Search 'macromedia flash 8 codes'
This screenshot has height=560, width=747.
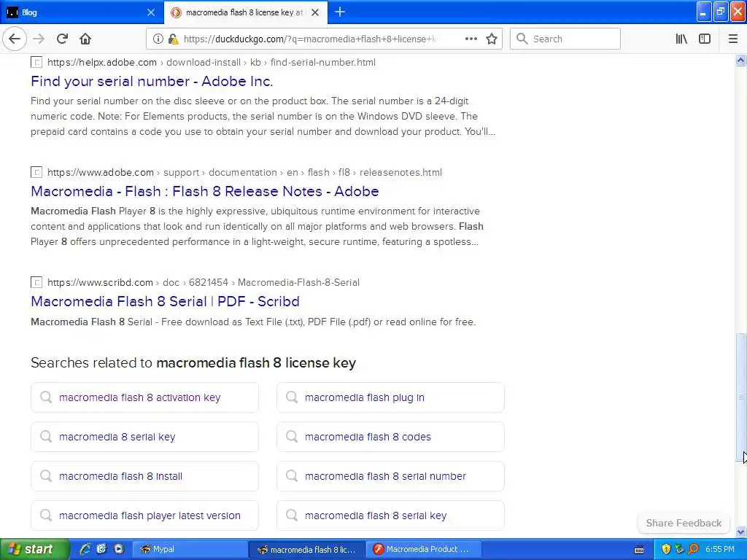point(391,437)
